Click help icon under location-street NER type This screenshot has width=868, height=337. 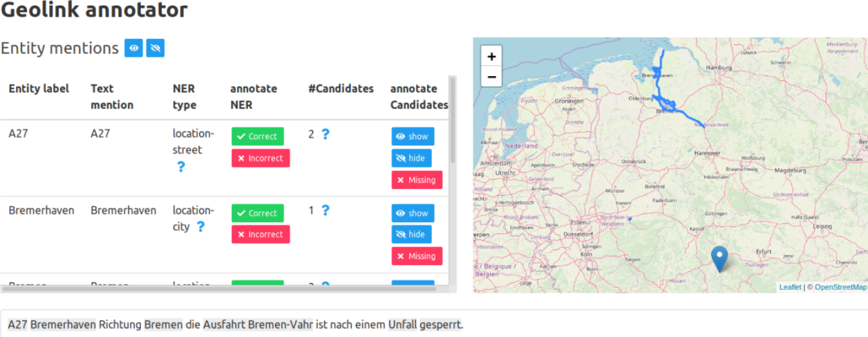click(180, 166)
